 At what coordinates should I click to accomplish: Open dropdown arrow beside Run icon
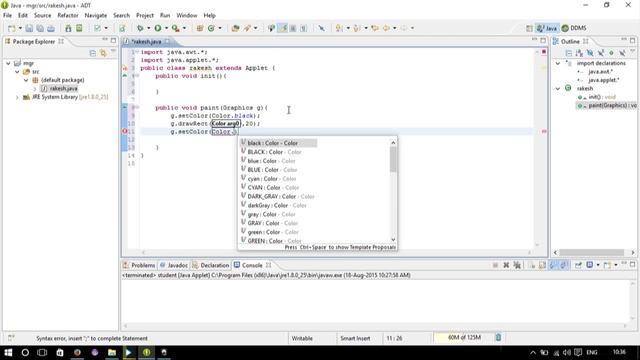(166, 28)
